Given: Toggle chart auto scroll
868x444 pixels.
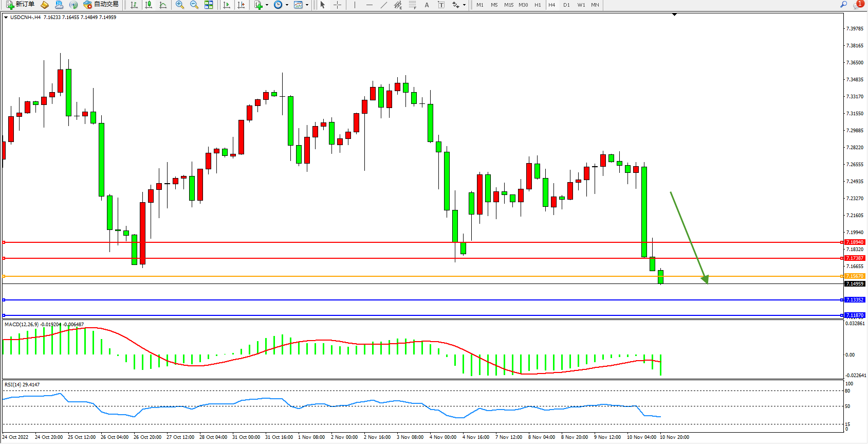Looking at the screenshot, I should (x=227, y=5).
